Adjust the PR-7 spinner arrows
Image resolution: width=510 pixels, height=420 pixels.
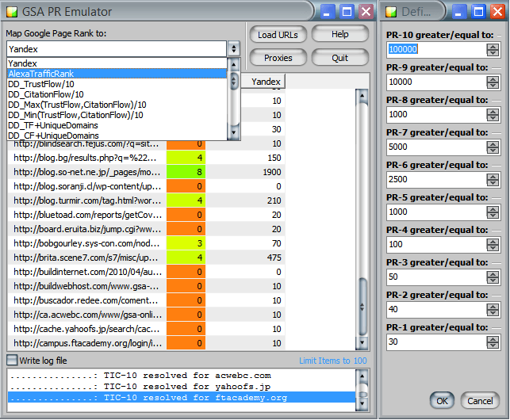point(493,147)
